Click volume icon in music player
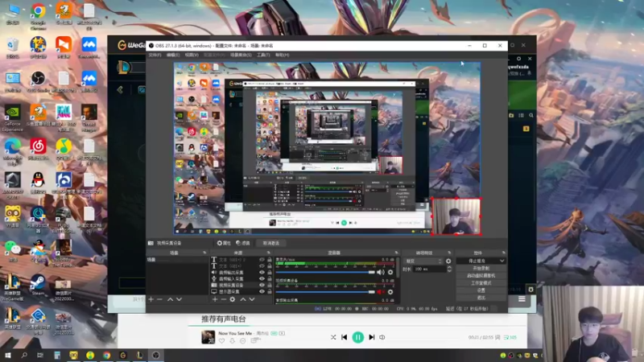 click(382, 337)
